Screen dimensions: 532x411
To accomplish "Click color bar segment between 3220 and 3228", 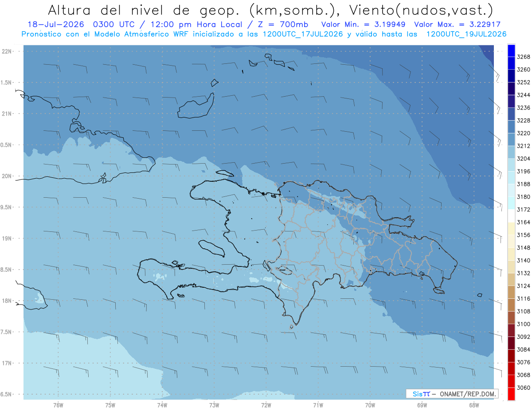I will pos(511,126).
